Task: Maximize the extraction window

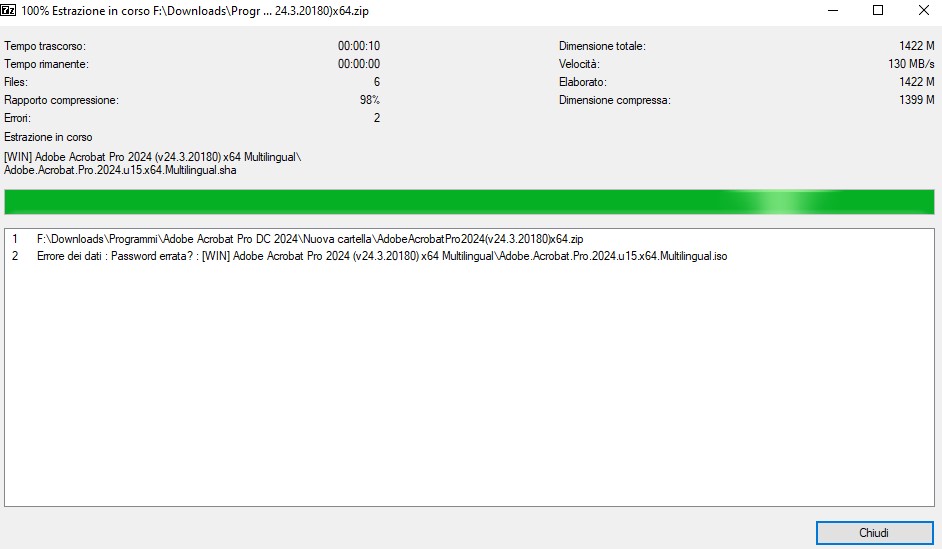Action: (x=878, y=10)
